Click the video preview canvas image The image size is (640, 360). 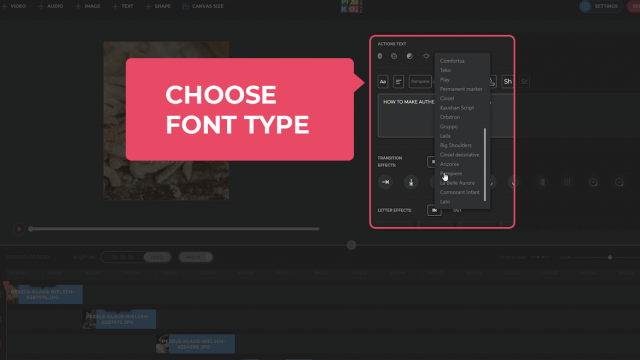166,121
